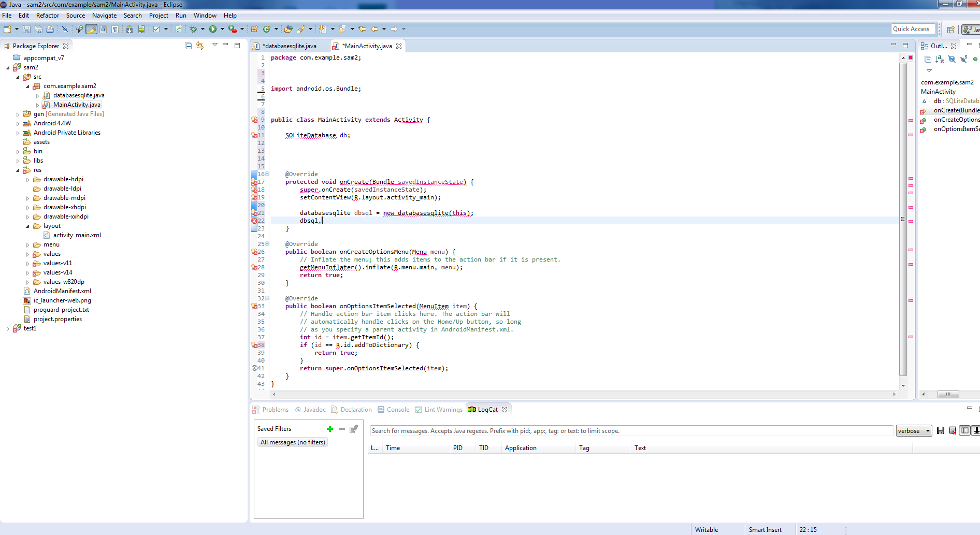Toggle Mark Occurrences highlighter button
Image resolution: width=980 pixels, height=535 pixels.
click(91, 29)
